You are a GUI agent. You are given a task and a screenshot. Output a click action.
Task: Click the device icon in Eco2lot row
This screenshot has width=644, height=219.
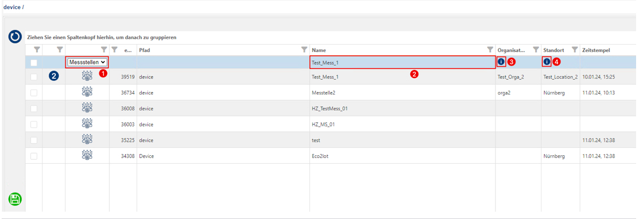[87, 156]
